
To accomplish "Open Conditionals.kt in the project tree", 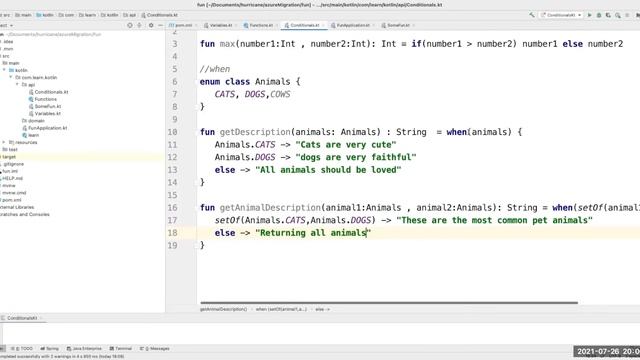I will point(49,92).
